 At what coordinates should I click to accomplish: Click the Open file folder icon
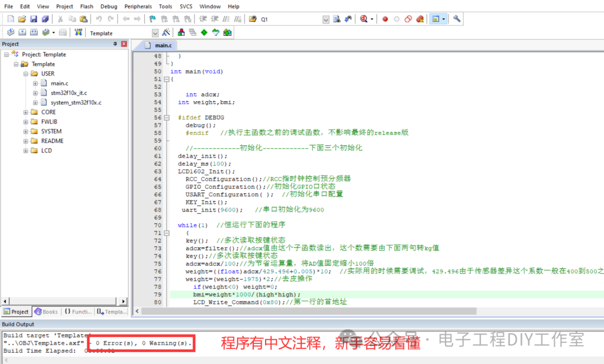22,19
